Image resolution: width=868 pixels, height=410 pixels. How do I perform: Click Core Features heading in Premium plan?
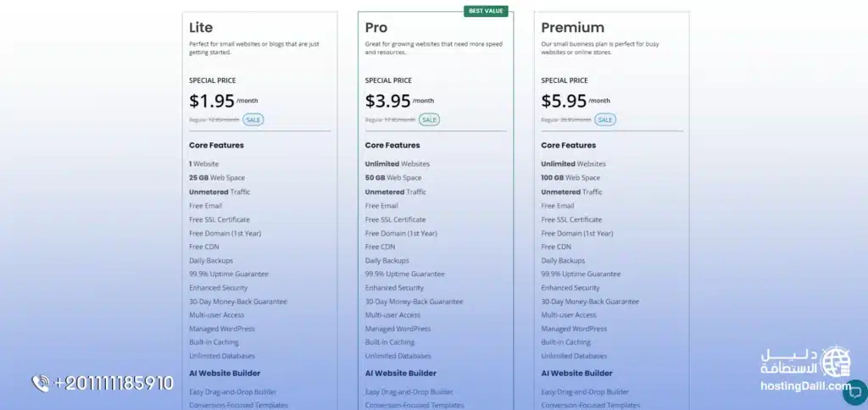tap(568, 145)
